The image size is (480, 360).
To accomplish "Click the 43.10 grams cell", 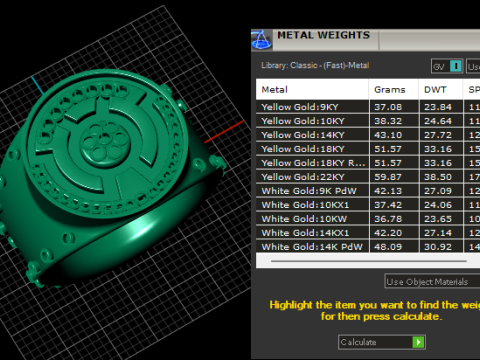I will click(x=394, y=135).
